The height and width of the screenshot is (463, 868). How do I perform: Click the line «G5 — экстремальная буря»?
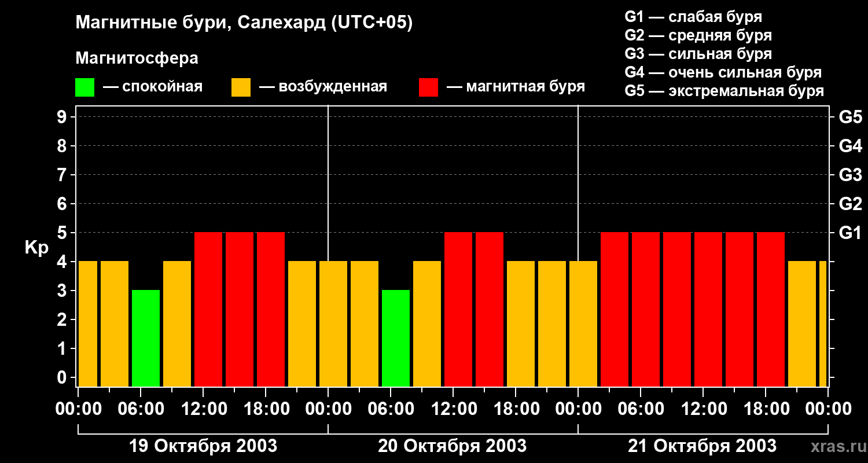(724, 91)
